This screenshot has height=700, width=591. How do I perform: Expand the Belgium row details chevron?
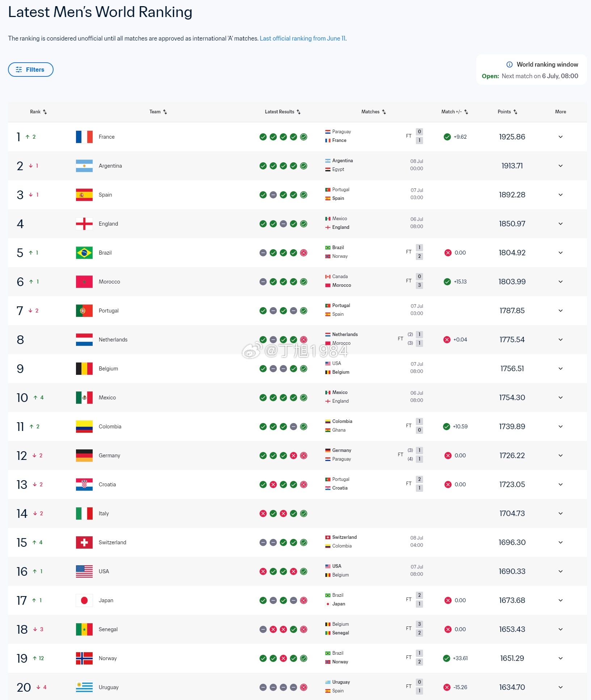[x=560, y=369]
